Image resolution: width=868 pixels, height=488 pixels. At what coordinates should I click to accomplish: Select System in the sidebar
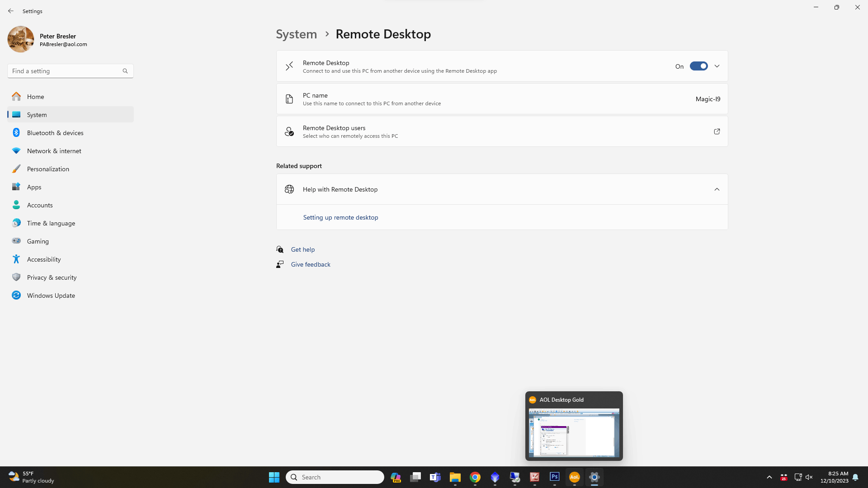coord(71,115)
